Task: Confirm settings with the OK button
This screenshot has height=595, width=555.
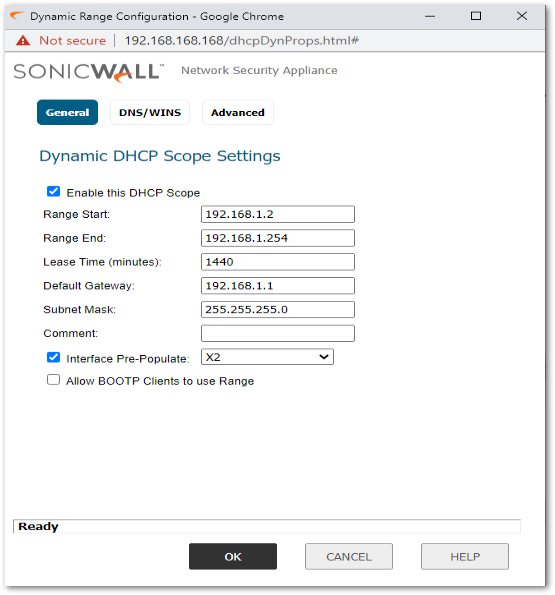Action: [233, 557]
